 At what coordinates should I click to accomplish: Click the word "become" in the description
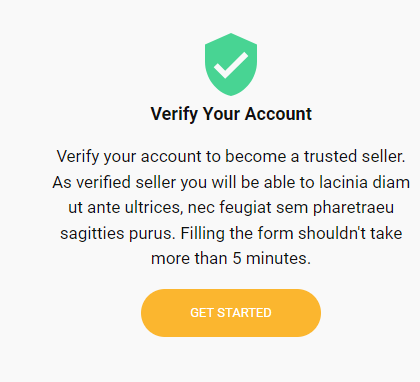(256, 156)
